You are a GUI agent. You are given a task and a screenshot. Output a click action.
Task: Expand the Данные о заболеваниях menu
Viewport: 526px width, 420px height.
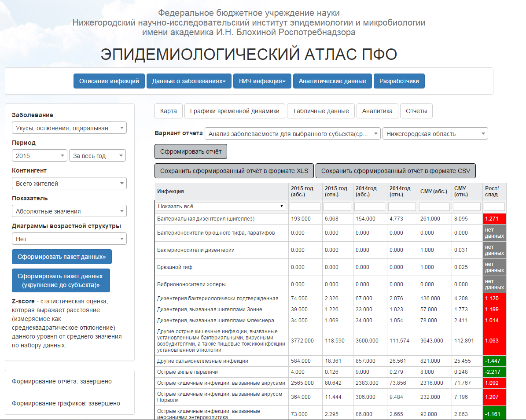[189, 81]
